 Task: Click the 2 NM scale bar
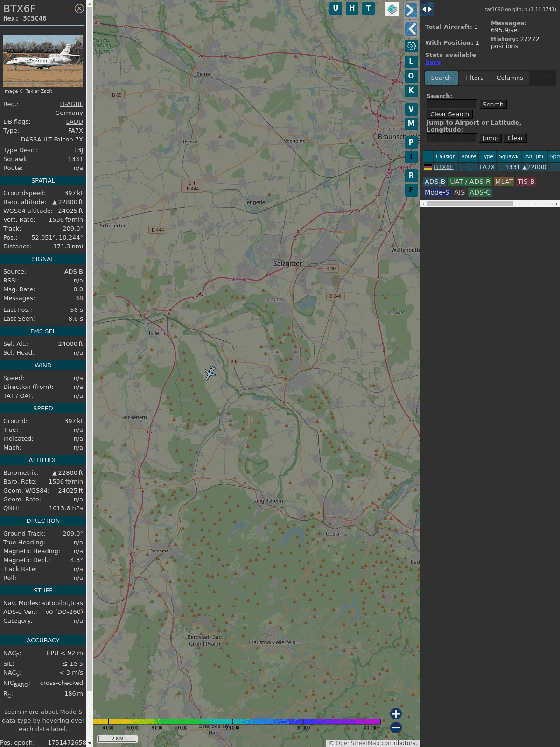(x=117, y=739)
